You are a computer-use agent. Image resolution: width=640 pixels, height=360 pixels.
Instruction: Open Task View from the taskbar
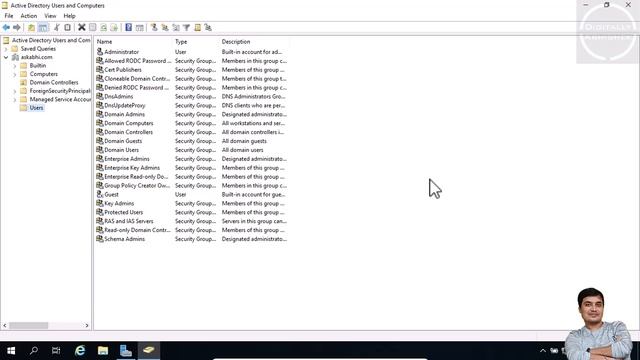pos(56,350)
